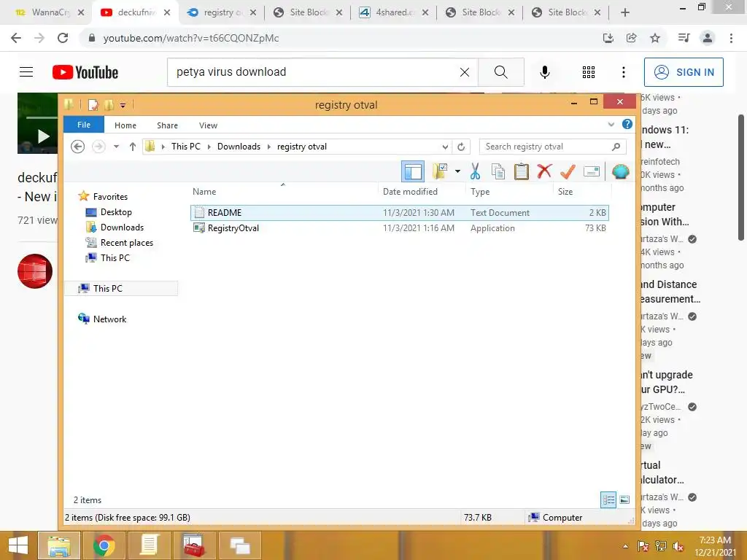Open a new Chrome tab

[625, 12]
